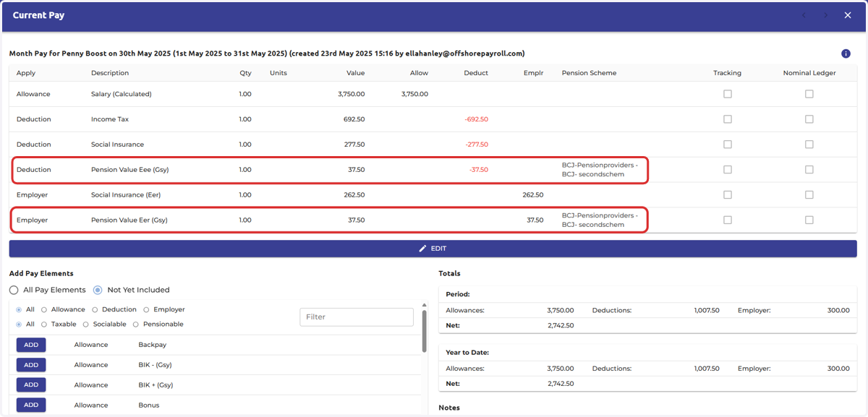Click the pay elements list scrollbar
This screenshot has height=417, width=868.
coord(424,331)
